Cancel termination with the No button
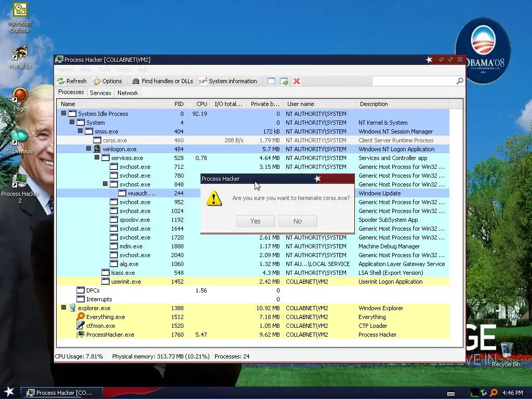 [x=298, y=221]
